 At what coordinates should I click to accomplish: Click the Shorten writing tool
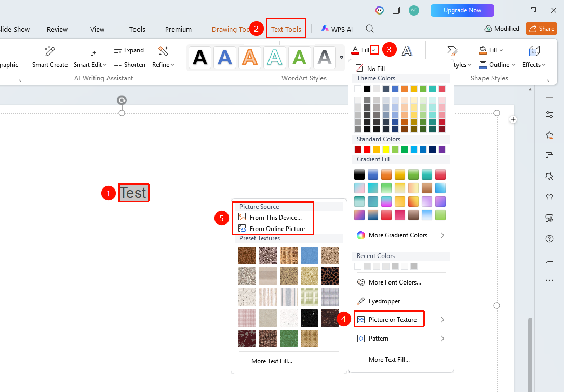(129, 65)
